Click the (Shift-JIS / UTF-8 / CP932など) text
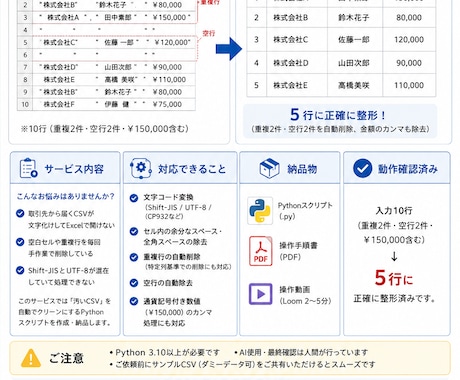Screen dimensions: 460x380 tap(178, 212)
